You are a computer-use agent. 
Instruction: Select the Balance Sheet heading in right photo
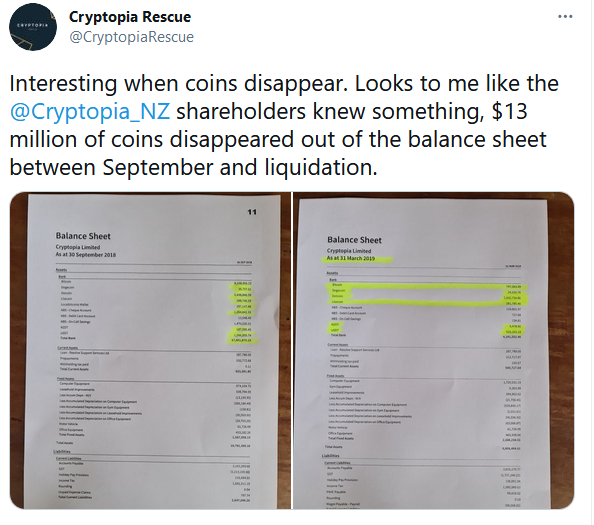pyautogui.click(x=354, y=240)
